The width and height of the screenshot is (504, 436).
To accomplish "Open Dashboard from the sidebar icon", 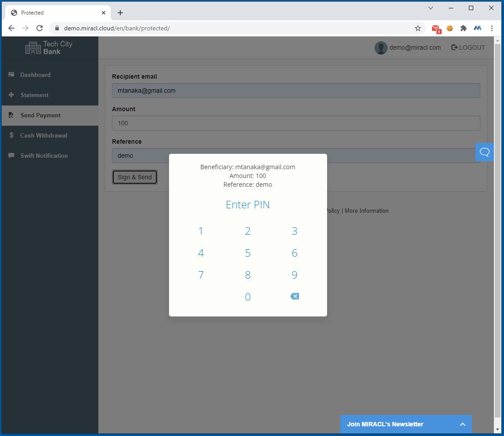I will point(11,75).
